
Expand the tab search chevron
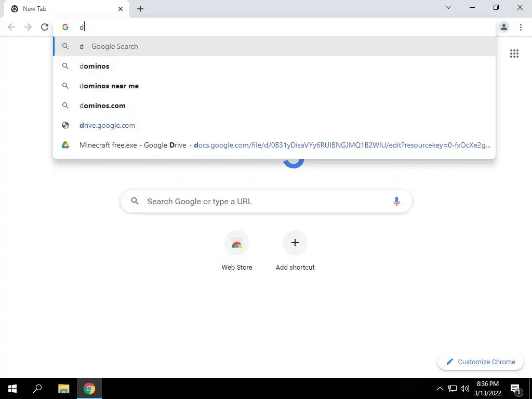point(448,7)
